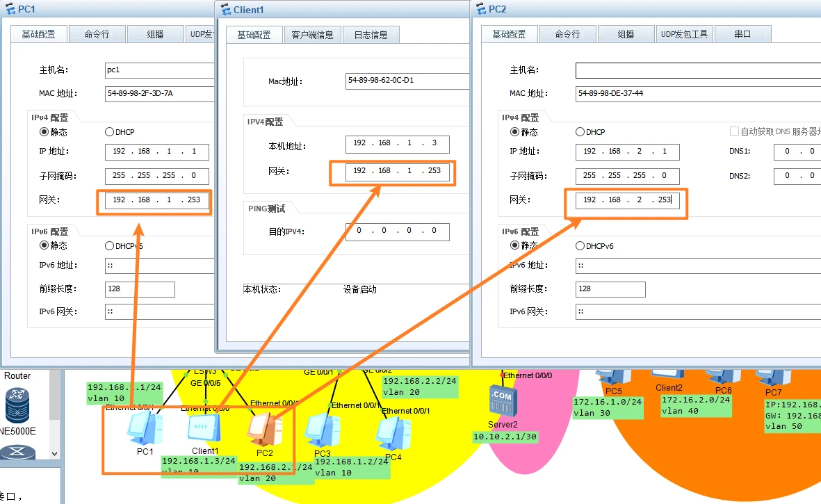Viewport: 821px width, 504px height.
Task: Select static IPv4 mode in PC2
Action: (515, 131)
